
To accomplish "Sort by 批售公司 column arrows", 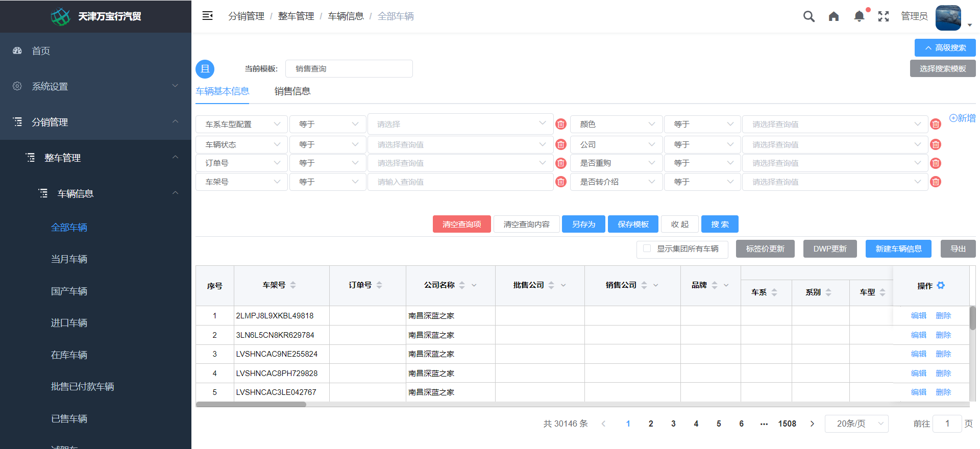I will tap(551, 285).
